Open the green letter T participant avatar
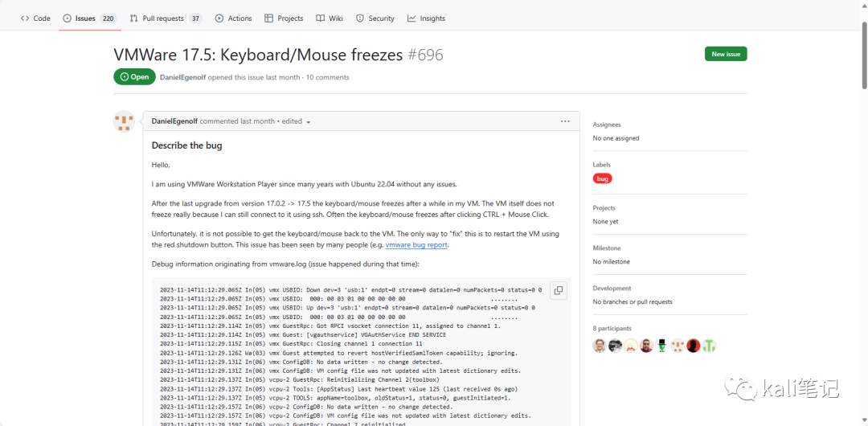The height and width of the screenshot is (426, 868). pos(710,346)
